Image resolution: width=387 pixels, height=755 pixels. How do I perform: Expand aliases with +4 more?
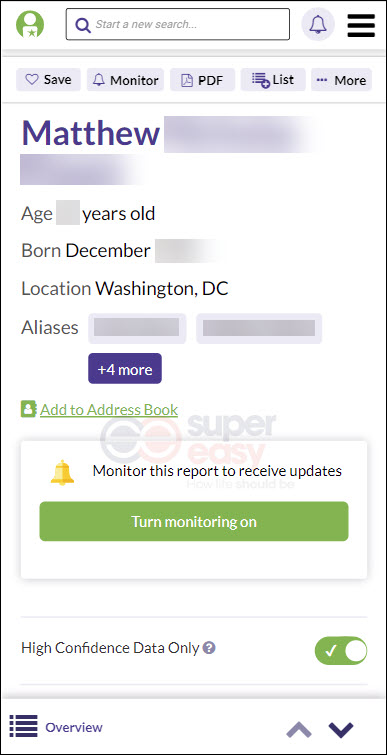pyautogui.click(x=125, y=368)
